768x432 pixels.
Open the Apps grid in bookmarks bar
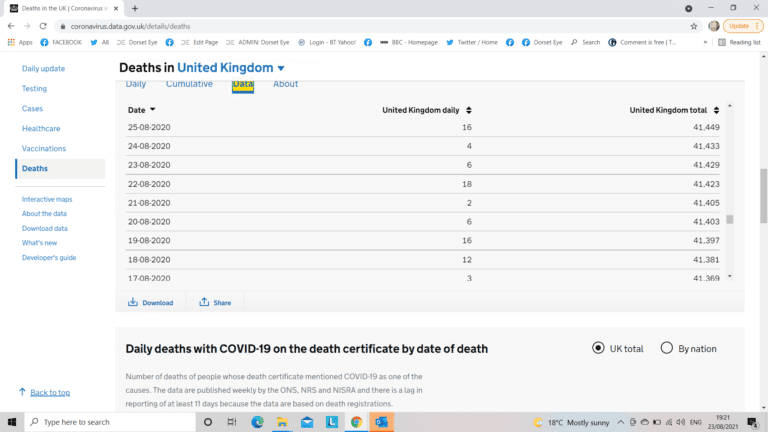point(19,42)
